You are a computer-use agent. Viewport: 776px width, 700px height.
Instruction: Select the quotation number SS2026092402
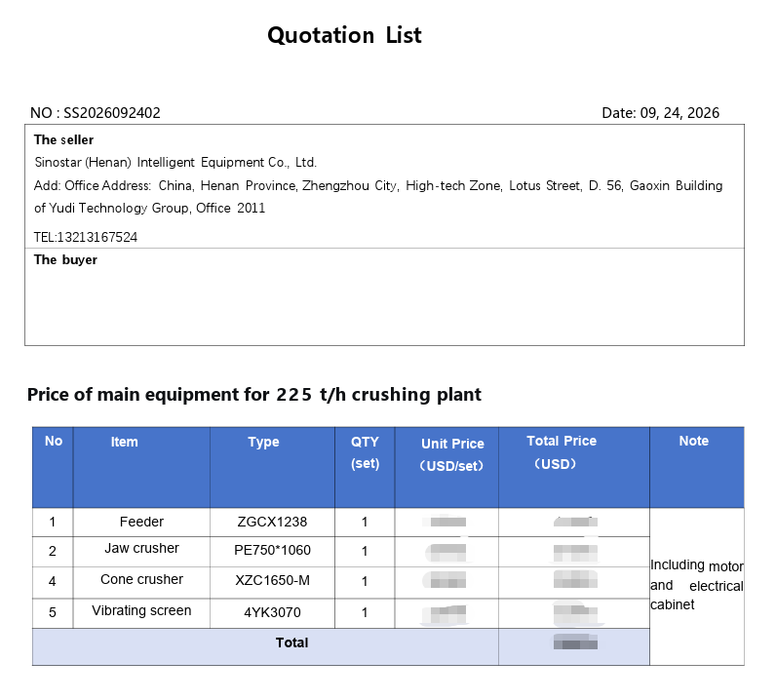tap(112, 113)
